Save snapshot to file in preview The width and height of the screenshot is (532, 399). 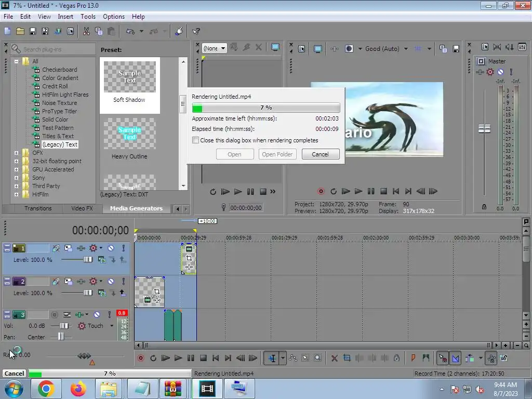tap(456, 49)
